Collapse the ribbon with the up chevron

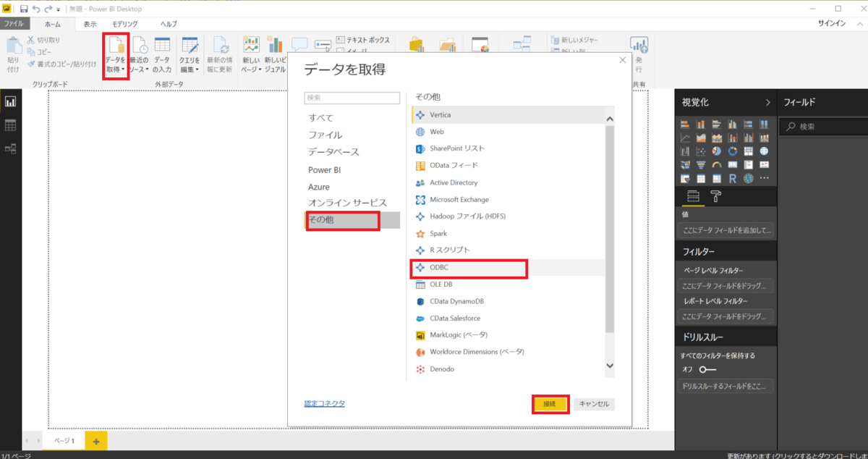[x=860, y=24]
